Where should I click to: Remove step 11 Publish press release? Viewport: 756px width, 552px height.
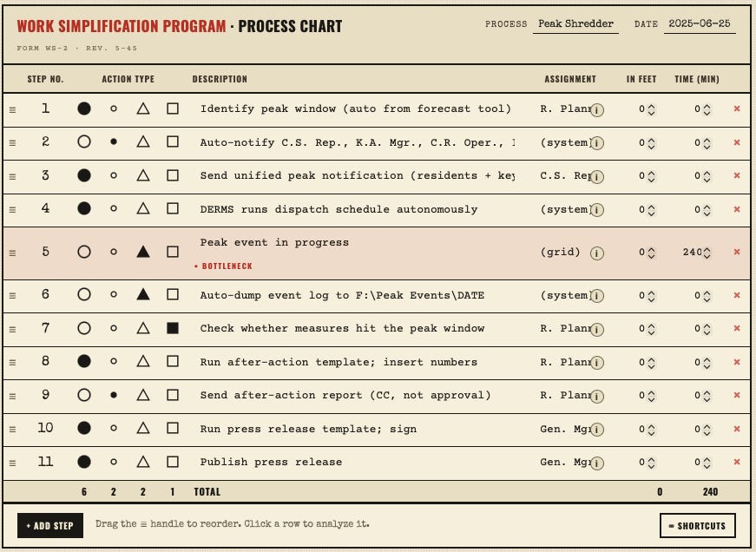(x=737, y=462)
